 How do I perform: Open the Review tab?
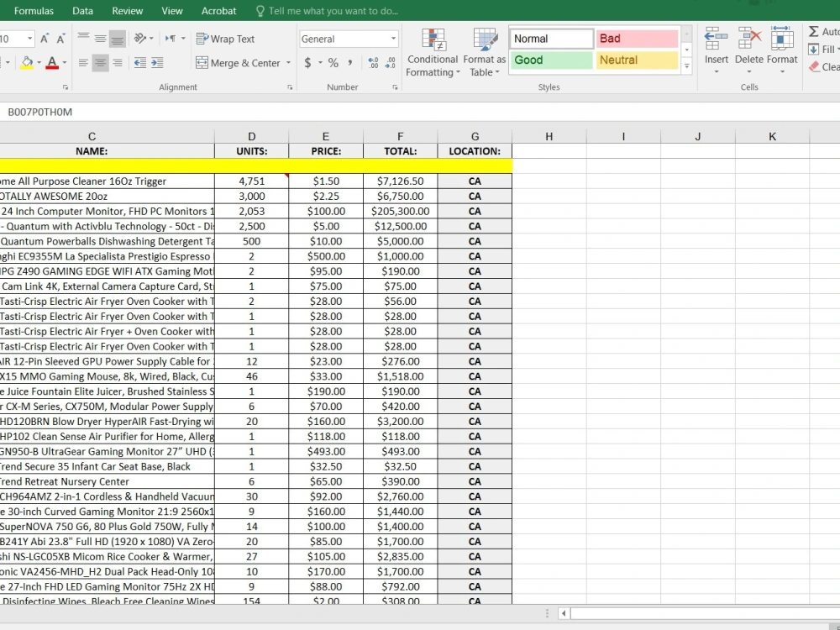tap(128, 11)
